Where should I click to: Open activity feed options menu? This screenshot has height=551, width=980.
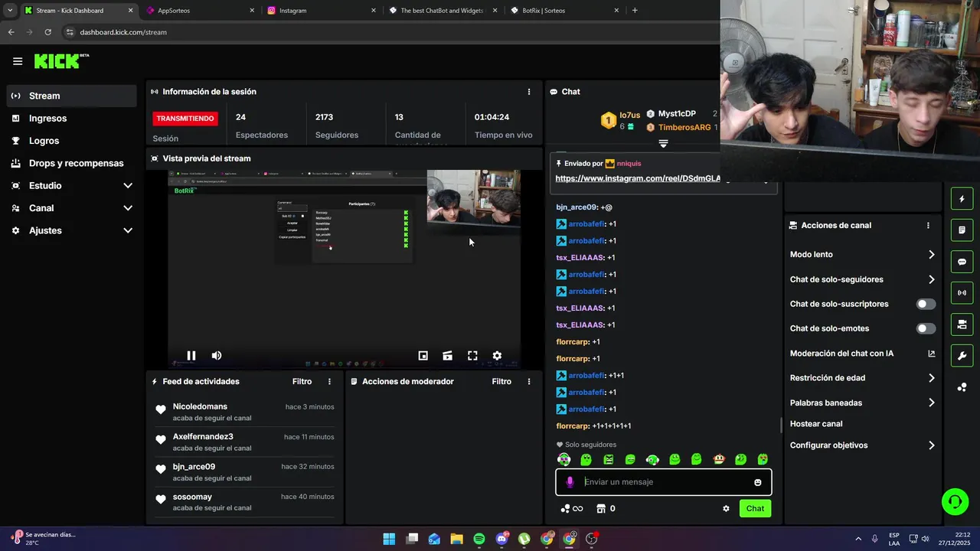pyautogui.click(x=330, y=381)
